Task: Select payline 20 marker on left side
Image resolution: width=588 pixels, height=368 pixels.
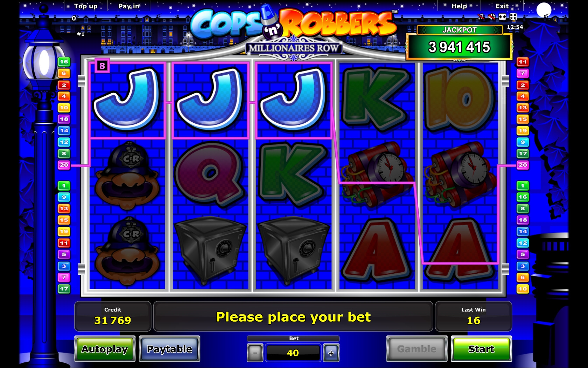Action: 64,165
